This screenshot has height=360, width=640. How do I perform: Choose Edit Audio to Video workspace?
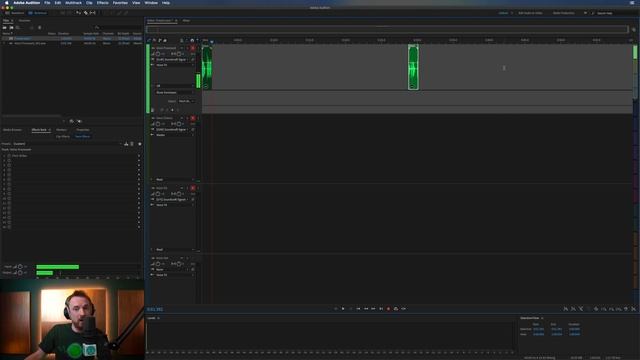[x=530, y=13]
